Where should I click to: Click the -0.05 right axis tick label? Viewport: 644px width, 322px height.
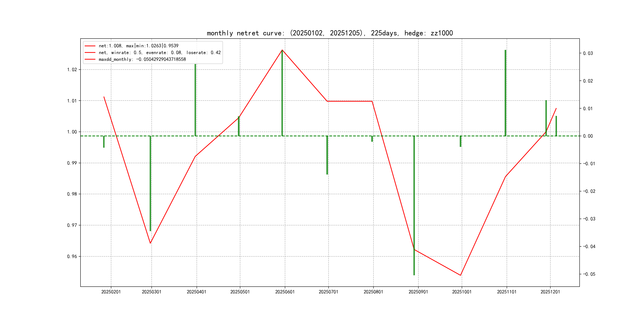(x=589, y=274)
